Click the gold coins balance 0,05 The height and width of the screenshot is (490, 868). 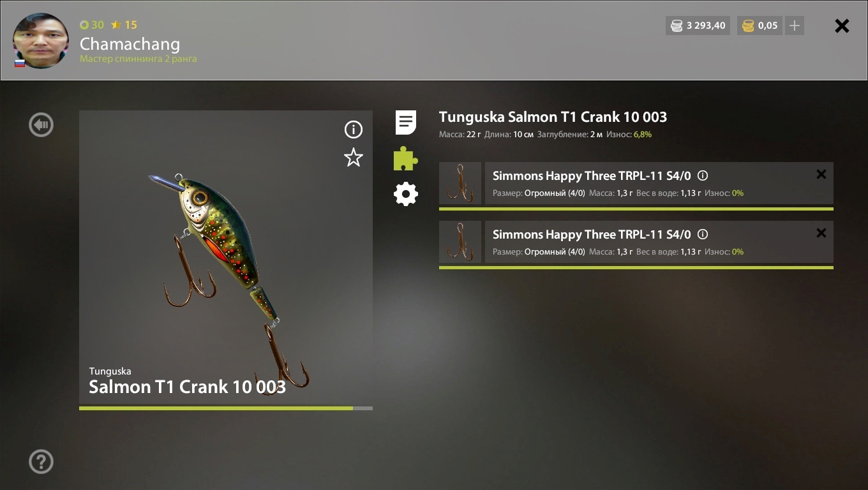[759, 26]
